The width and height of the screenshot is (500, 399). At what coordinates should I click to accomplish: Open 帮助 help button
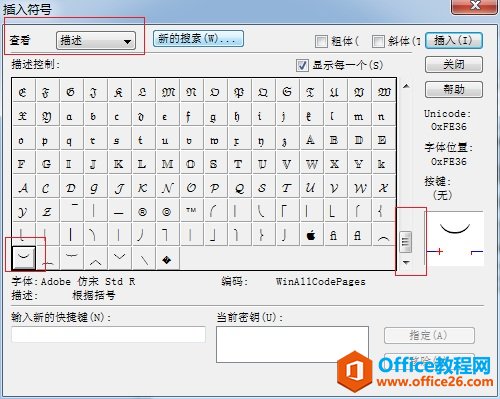point(454,89)
